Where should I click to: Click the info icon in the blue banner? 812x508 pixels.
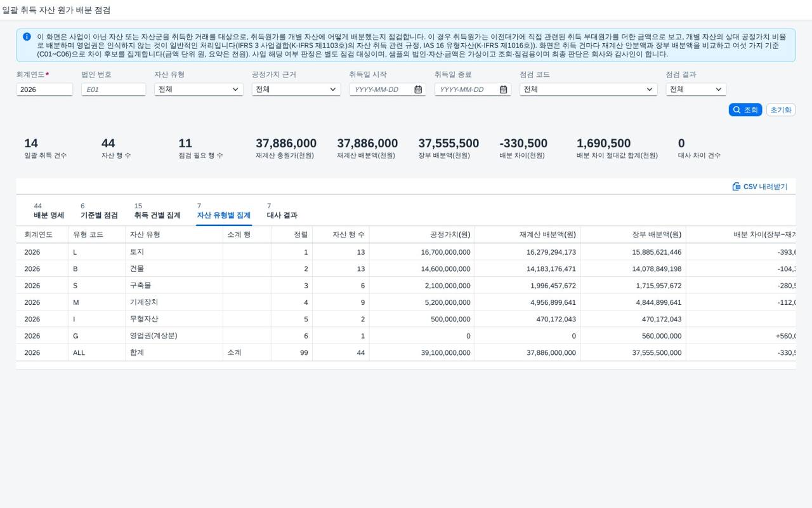coord(27,37)
